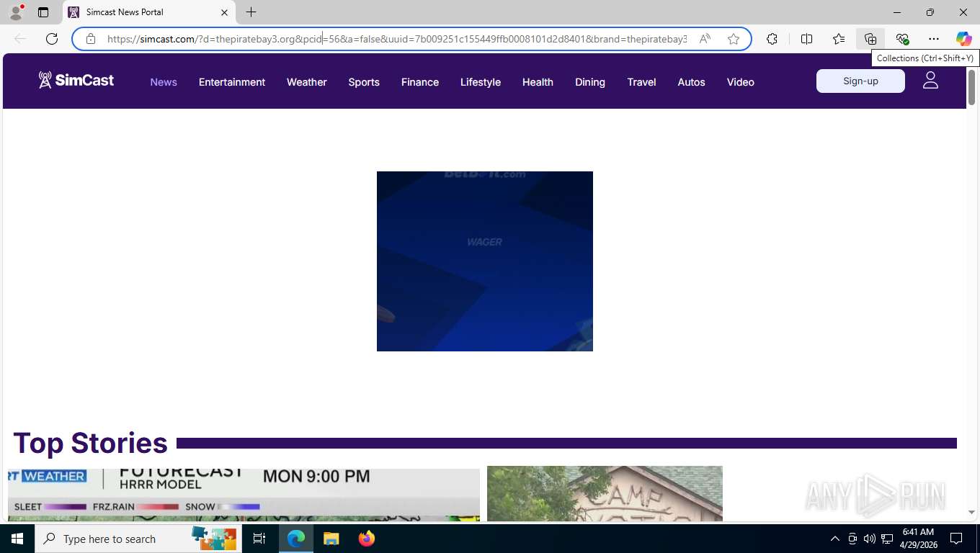
Task: Add page to favorites star icon
Action: [x=734, y=39]
